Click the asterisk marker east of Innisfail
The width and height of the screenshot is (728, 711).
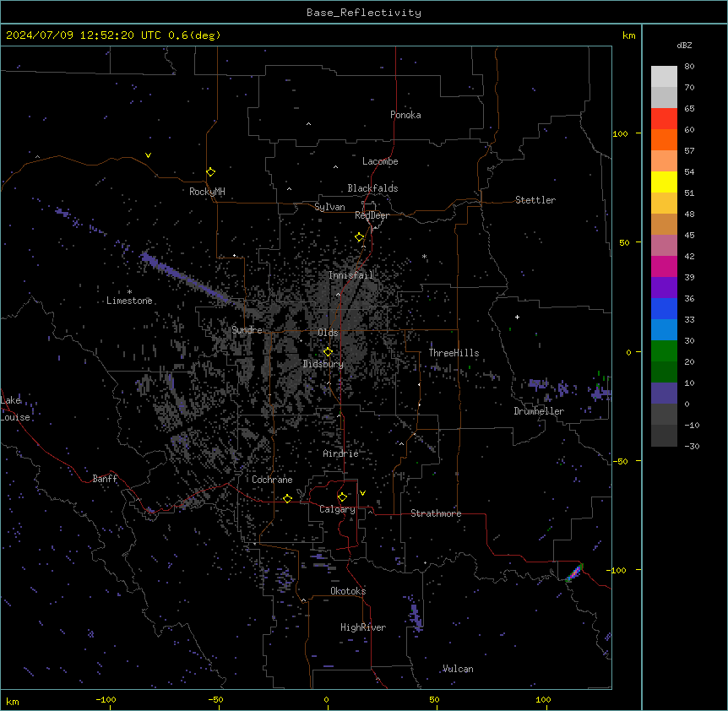tap(424, 256)
